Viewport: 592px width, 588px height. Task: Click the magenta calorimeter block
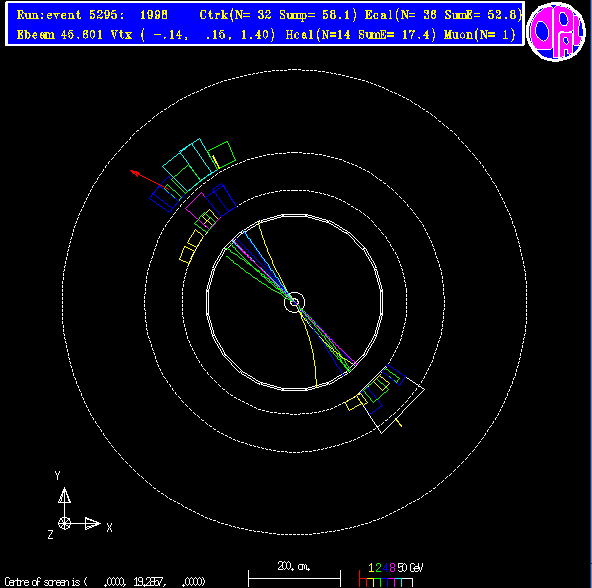pyautogui.click(x=198, y=207)
